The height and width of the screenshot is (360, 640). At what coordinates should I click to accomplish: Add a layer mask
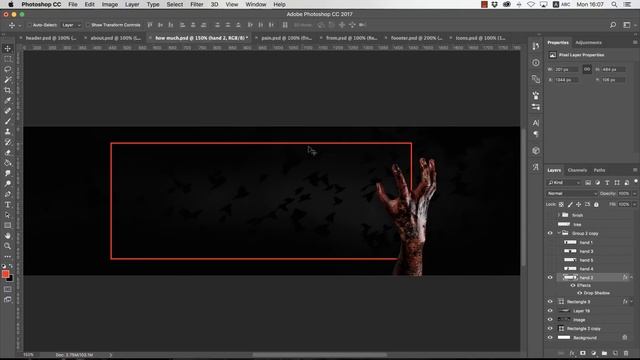coord(583,353)
